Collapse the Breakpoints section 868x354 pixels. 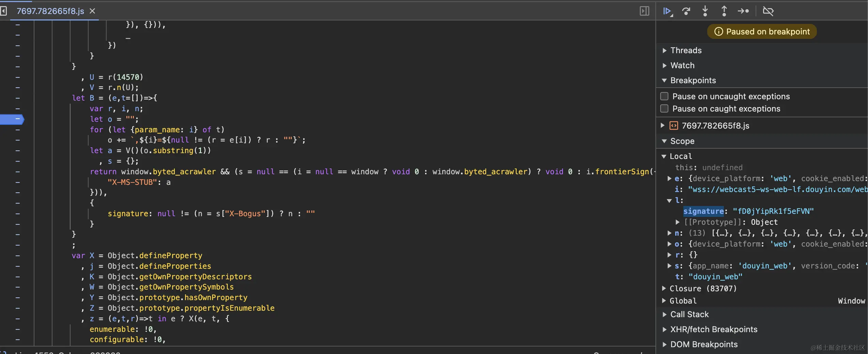coord(664,80)
